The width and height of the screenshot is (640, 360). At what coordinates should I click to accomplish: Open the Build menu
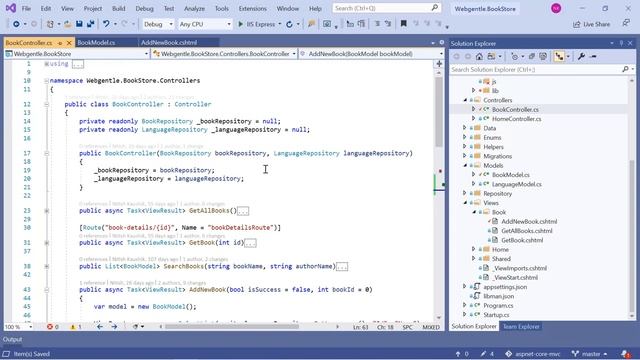(118, 8)
